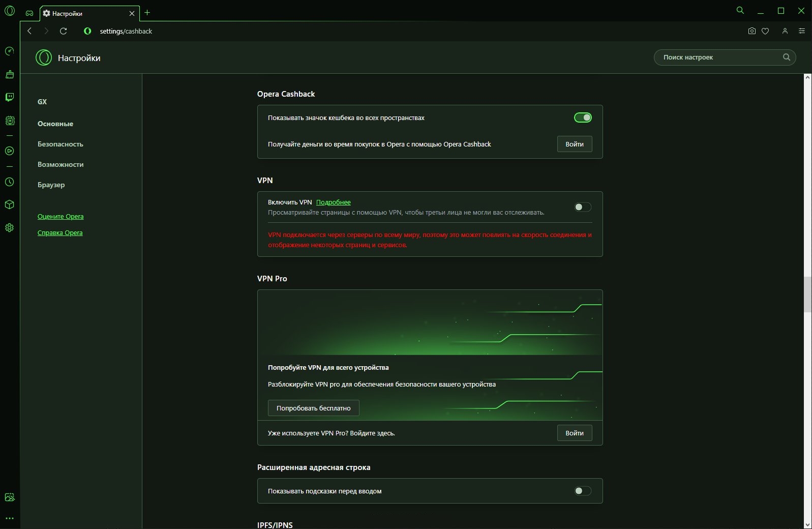
Task: Open GX Cleaner icon in sidebar
Action: [x=9, y=74]
